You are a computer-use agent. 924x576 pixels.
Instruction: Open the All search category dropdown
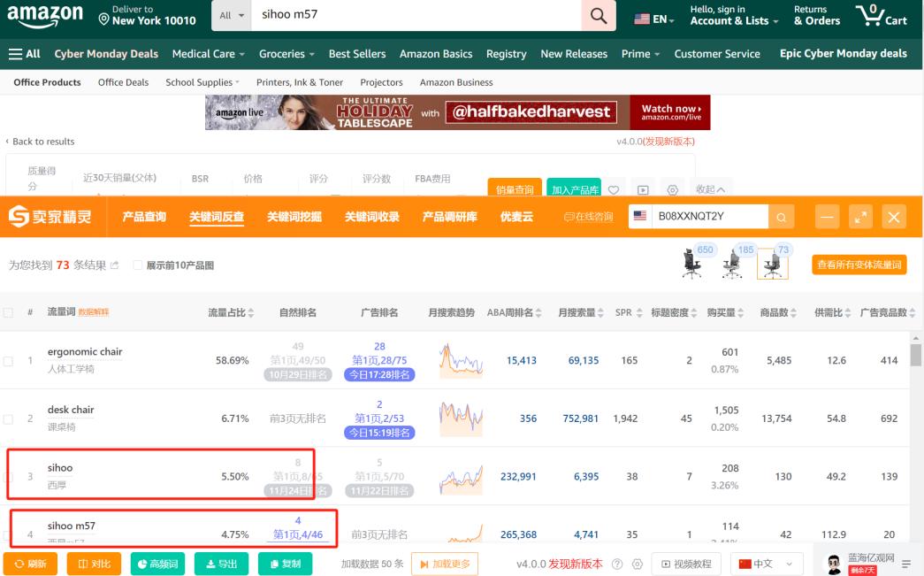point(232,15)
